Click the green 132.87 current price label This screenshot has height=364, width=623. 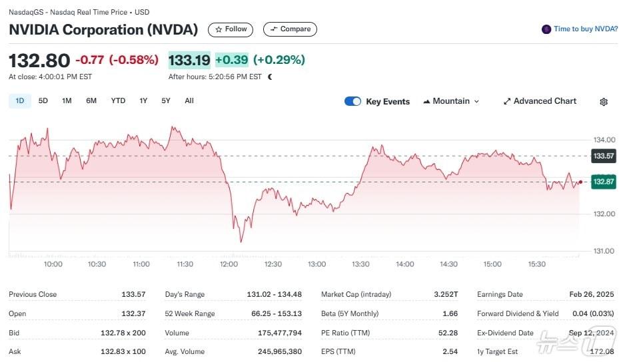[x=603, y=182]
